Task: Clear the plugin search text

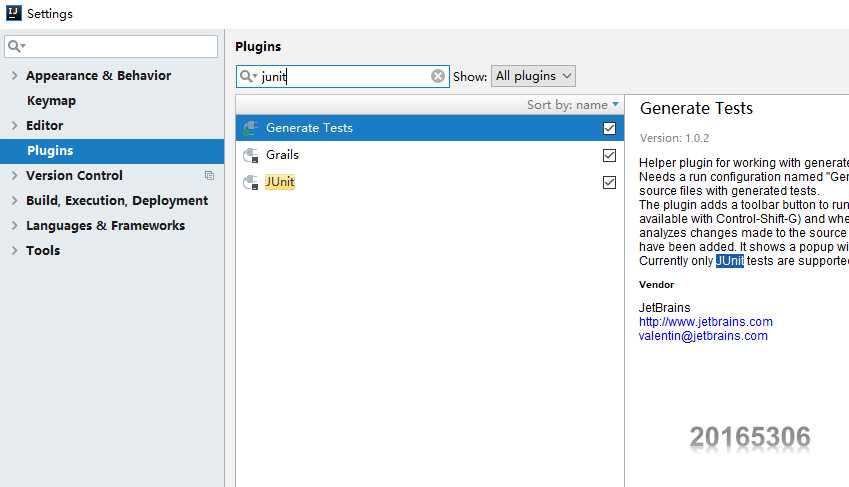Action: (x=438, y=76)
